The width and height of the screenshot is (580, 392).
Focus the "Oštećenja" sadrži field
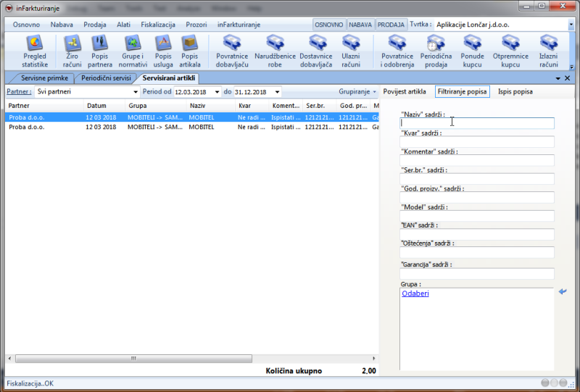tap(477, 252)
